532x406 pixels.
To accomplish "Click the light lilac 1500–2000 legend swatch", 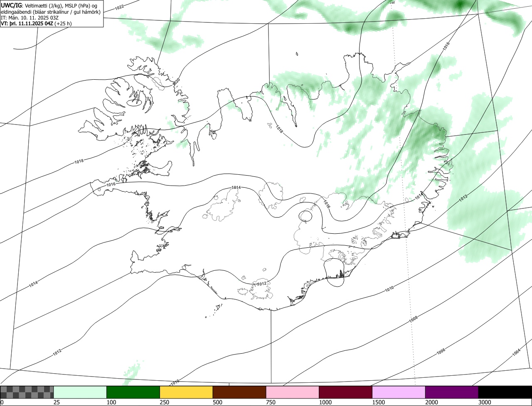I will (x=399, y=392).
